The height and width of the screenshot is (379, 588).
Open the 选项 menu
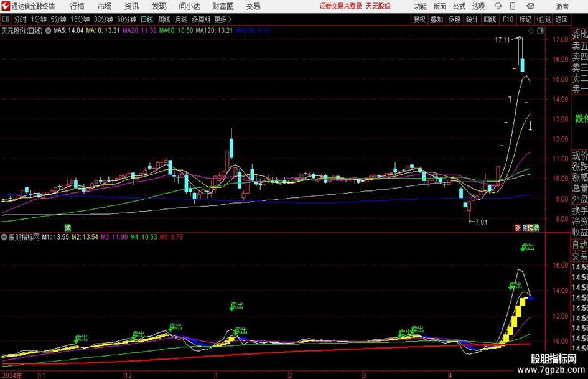pyautogui.click(x=478, y=6)
